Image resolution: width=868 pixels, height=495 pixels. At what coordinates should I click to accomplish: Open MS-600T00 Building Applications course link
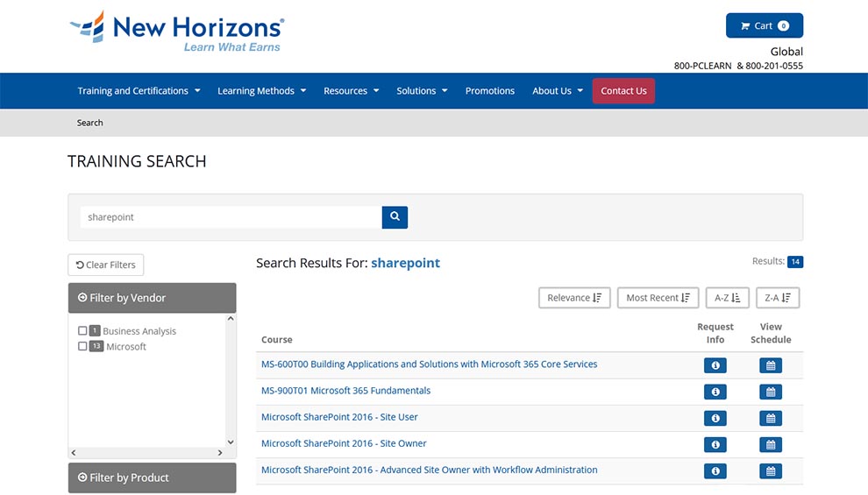tap(429, 364)
